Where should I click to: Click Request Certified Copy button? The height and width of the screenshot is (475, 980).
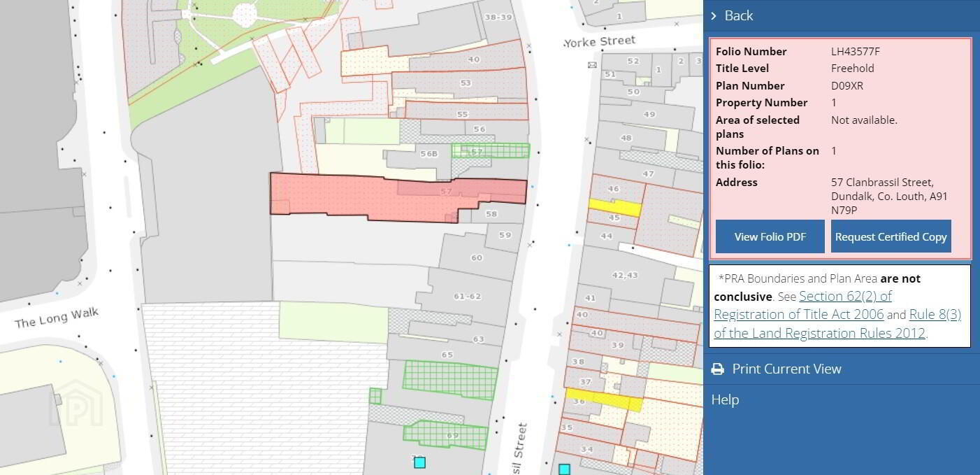[891, 236]
